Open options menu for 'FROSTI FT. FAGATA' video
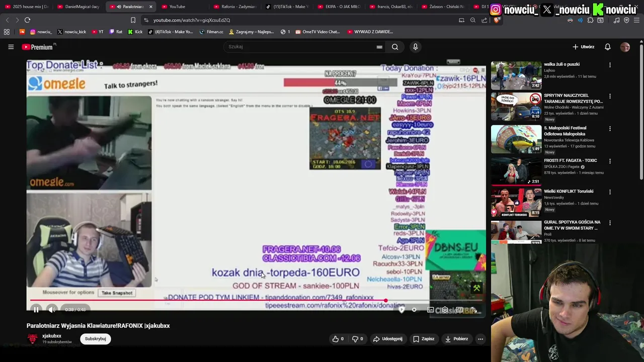 click(610, 161)
